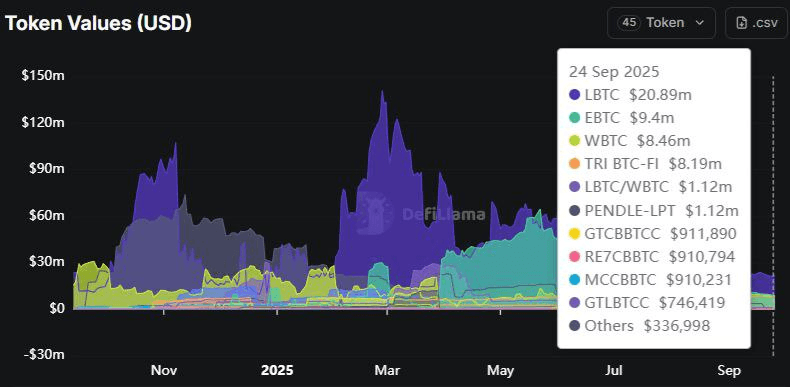The width and height of the screenshot is (790, 387).
Task: Download chart data via .csv button
Action: pos(757,23)
